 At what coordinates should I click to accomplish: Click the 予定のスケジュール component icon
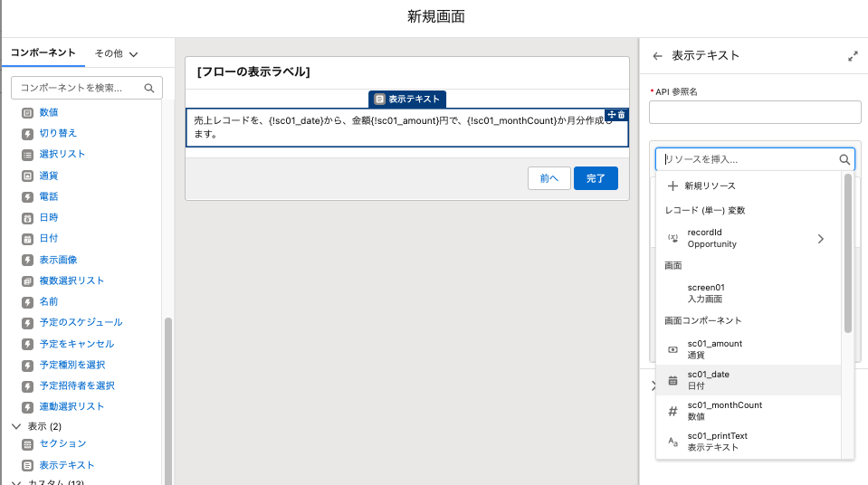(28, 323)
